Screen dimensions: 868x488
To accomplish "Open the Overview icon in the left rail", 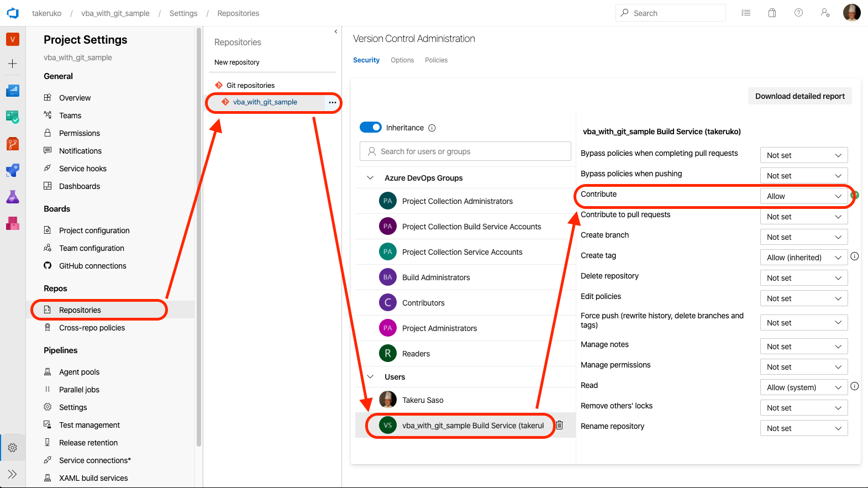I will (x=13, y=90).
